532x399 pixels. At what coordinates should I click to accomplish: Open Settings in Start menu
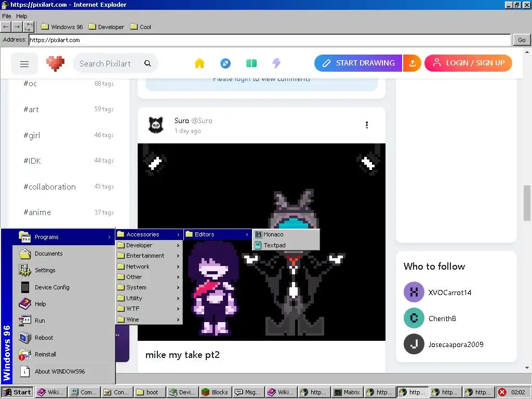pos(64,270)
